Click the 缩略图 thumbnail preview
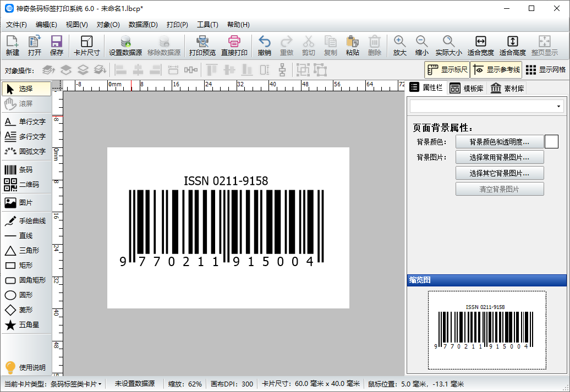 (487, 330)
